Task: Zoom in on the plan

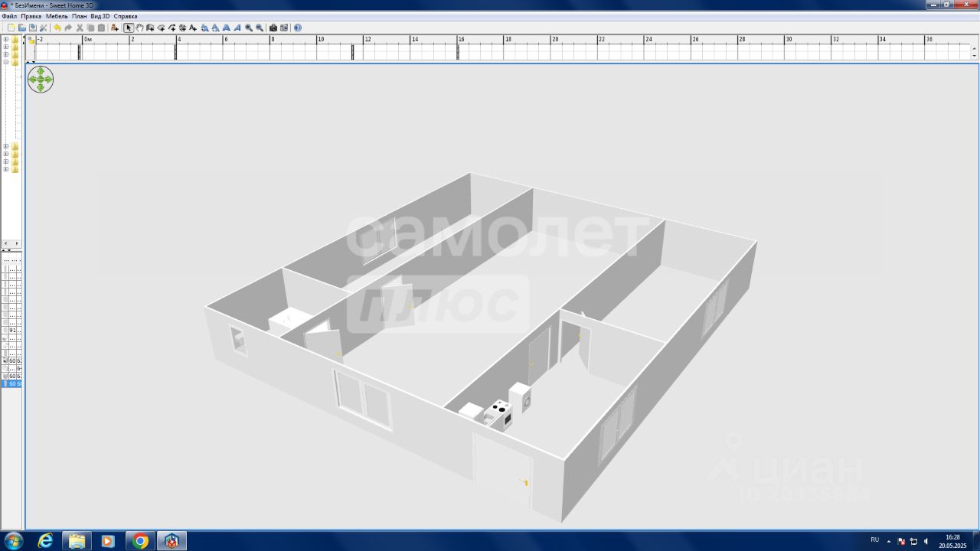Action: click(x=249, y=28)
